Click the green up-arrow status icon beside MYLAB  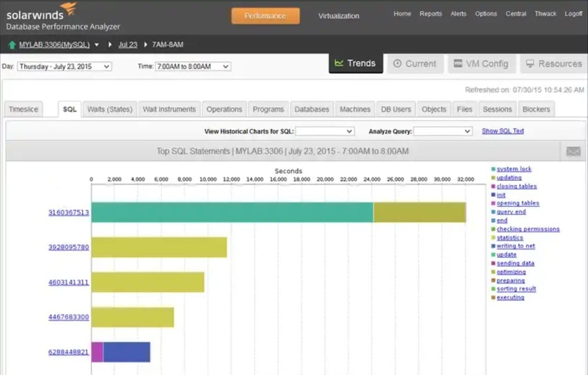tap(12, 45)
